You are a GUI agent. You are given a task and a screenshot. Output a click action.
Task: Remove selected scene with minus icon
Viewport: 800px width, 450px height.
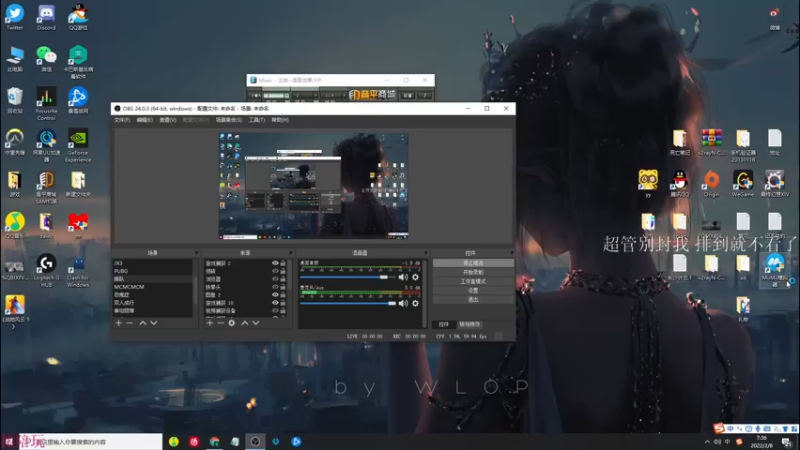130,323
